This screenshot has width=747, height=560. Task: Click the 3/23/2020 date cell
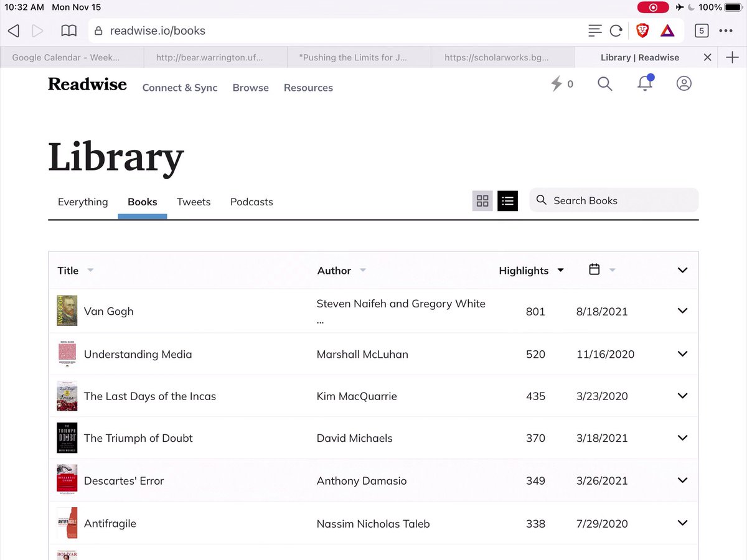click(602, 396)
